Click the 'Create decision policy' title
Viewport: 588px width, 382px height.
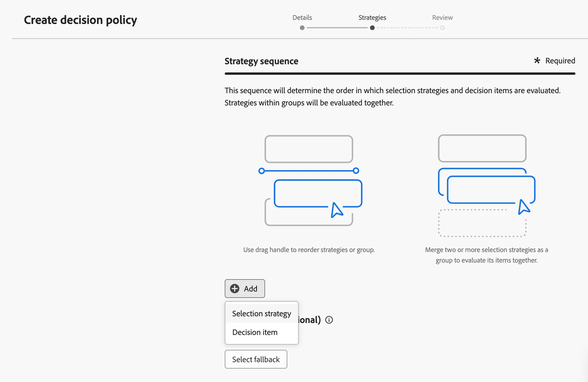tap(80, 20)
